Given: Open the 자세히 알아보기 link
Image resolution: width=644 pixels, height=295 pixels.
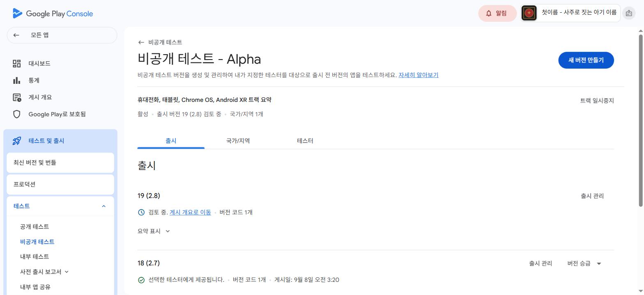Looking at the screenshot, I should point(419,75).
